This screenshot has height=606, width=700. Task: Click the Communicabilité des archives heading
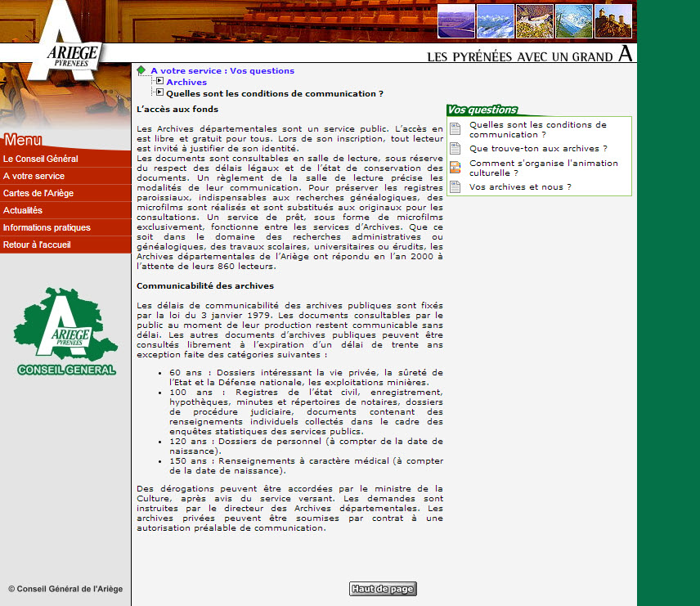(205, 285)
